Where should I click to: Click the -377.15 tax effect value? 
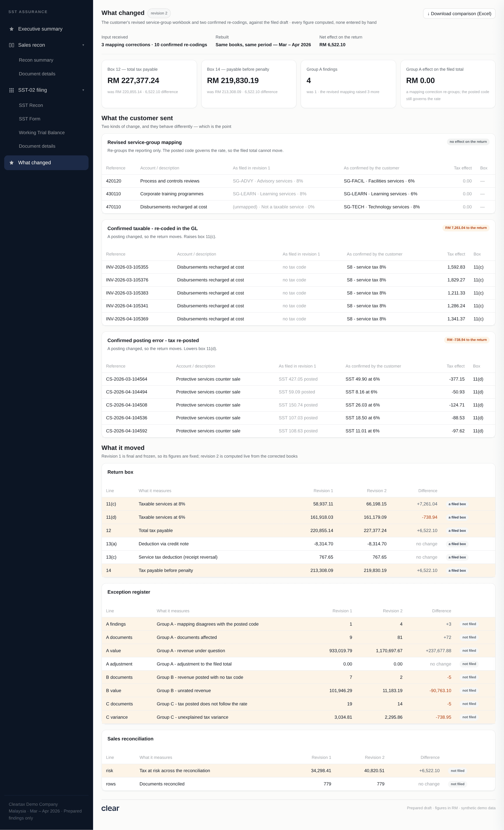coord(457,379)
